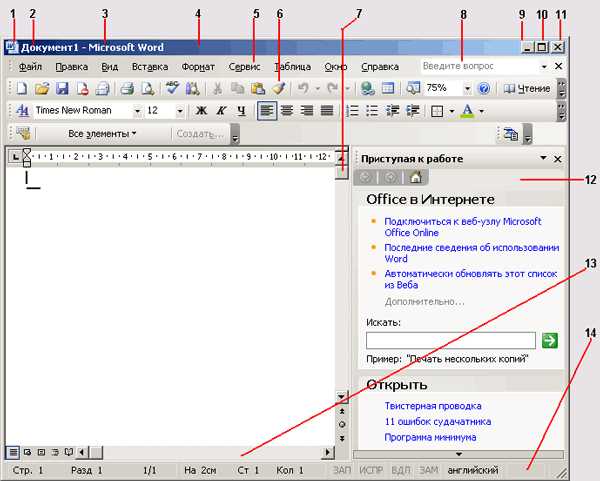Toggle Bold (Ж) formatting
Image resolution: width=600 pixels, height=481 pixels.
pyautogui.click(x=201, y=111)
